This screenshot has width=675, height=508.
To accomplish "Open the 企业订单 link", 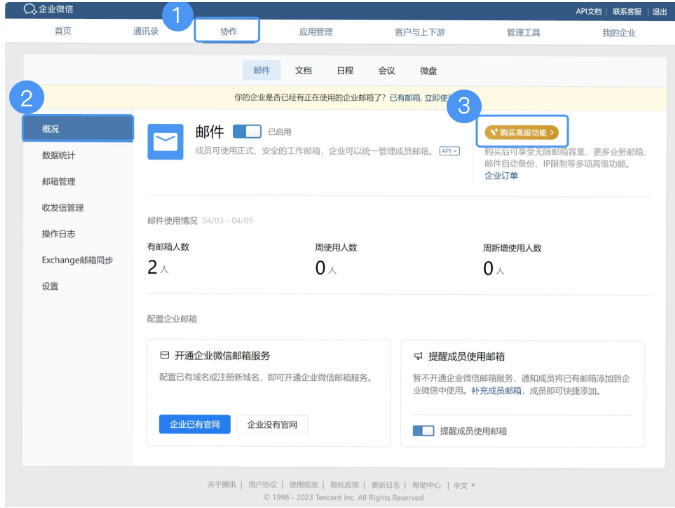I will [x=501, y=175].
